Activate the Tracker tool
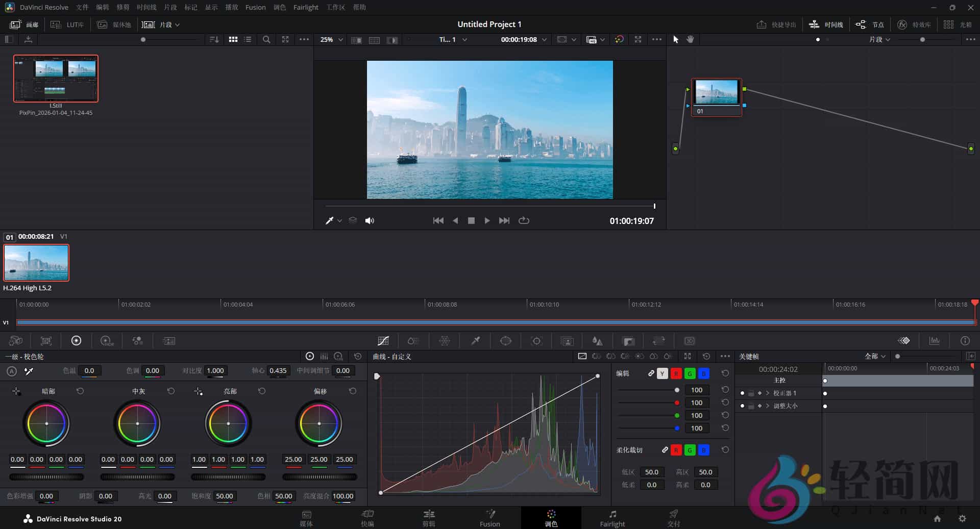Screen dimensions: 980x529 coord(536,341)
